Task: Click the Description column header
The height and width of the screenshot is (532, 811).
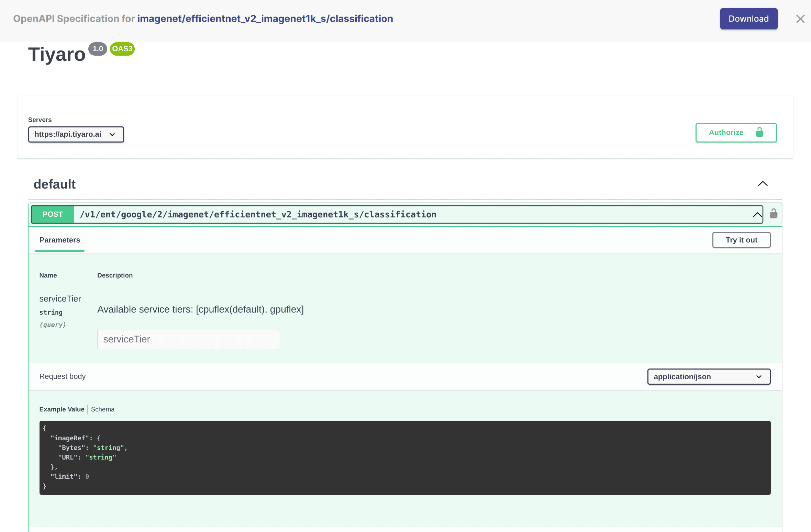Action: pyautogui.click(x=115, y=275)
